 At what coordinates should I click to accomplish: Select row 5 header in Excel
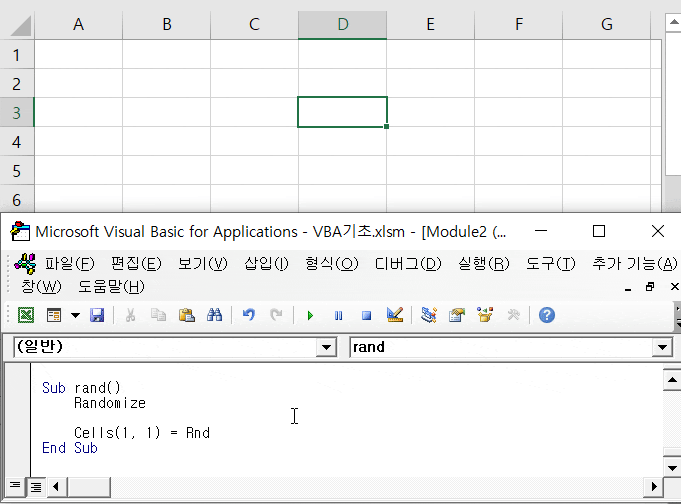click(x=17, y=171)
